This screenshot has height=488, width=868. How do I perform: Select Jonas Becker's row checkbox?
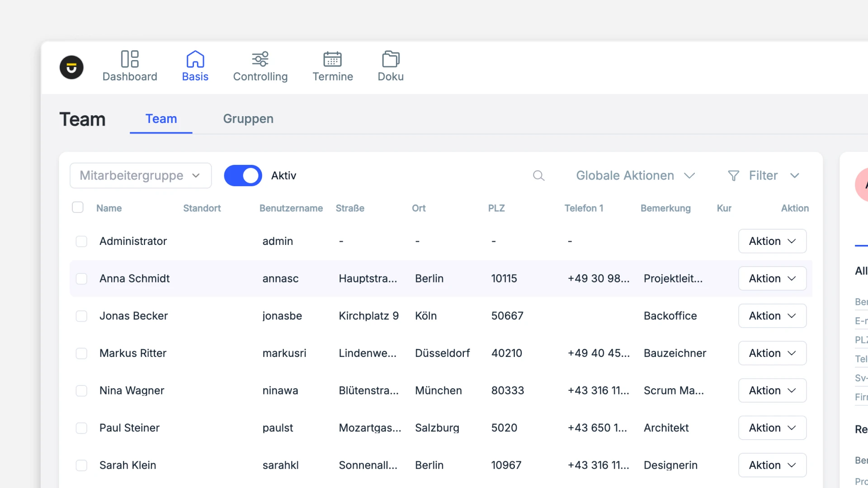pos(81,316)
